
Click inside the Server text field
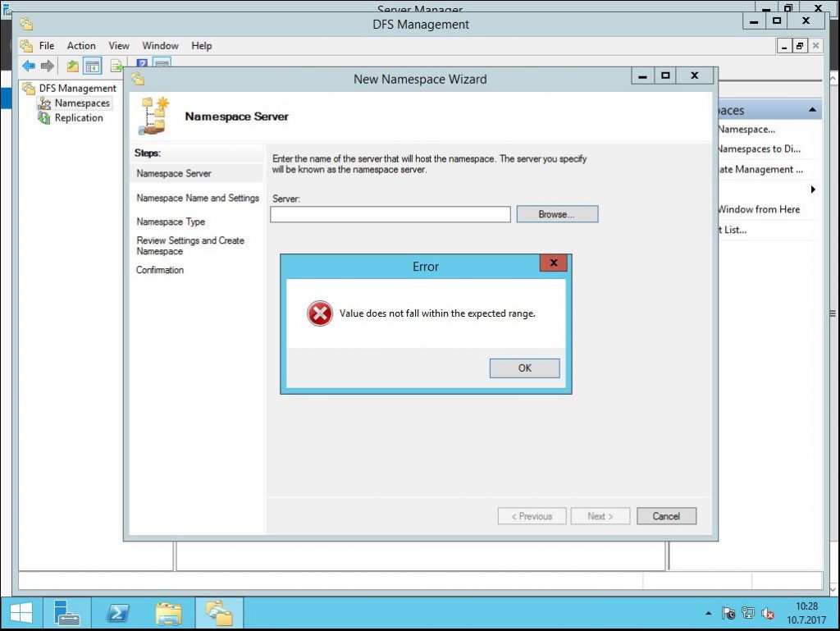[x=390, y=214]
